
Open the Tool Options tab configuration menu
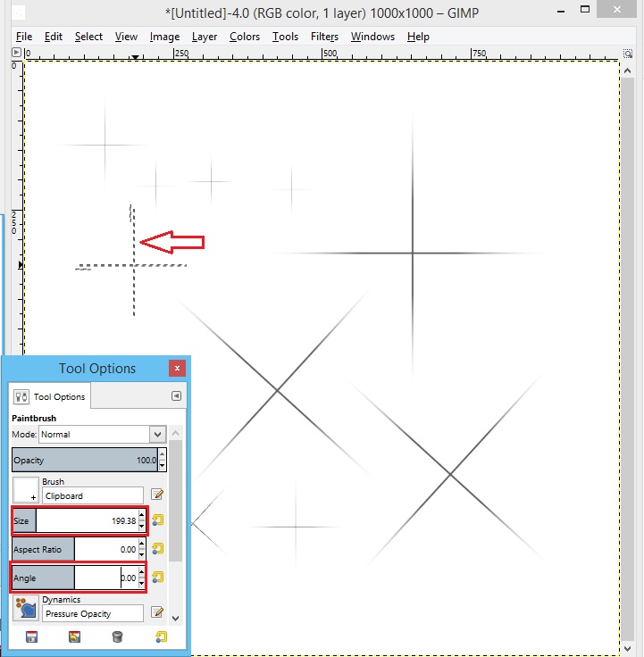pos(176,396)
